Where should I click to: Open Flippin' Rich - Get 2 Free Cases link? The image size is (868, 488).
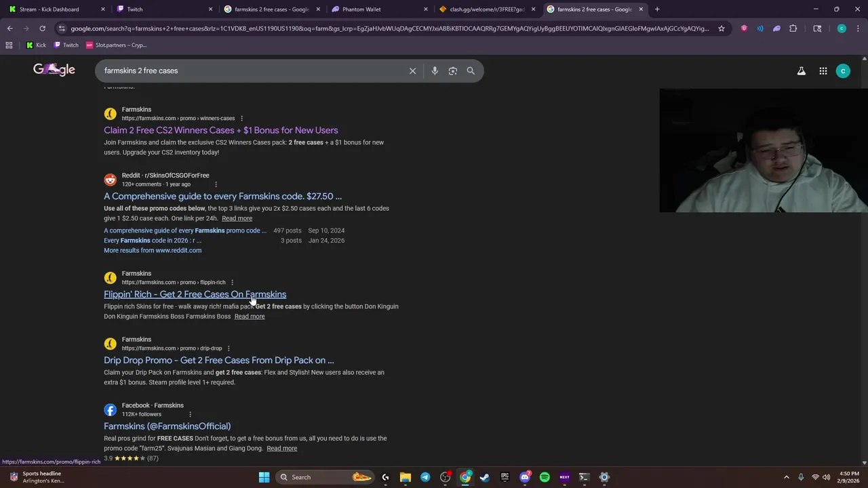pyautogui.click(x=195, y=294)
